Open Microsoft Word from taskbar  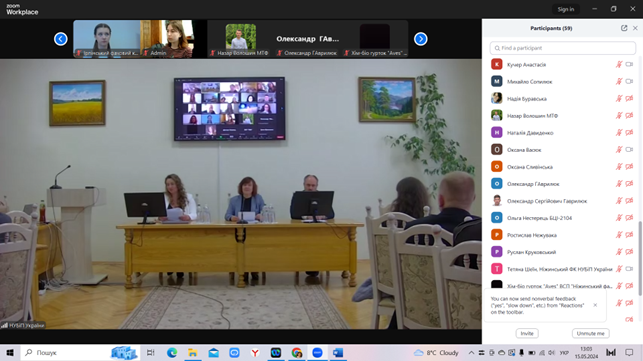(x=338, y=353)
